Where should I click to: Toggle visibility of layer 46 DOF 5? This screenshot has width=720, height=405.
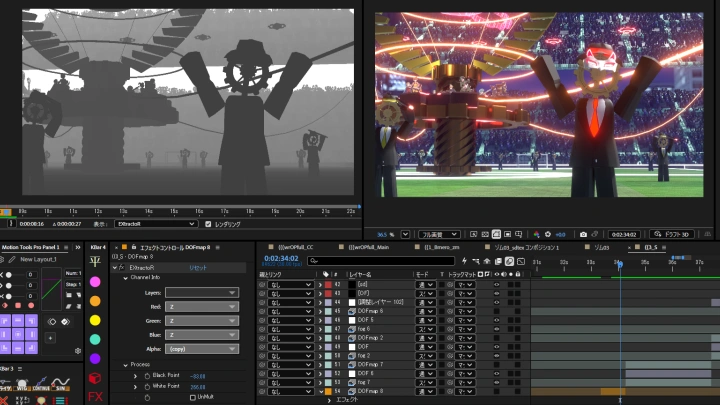click(x=496, y=320)
